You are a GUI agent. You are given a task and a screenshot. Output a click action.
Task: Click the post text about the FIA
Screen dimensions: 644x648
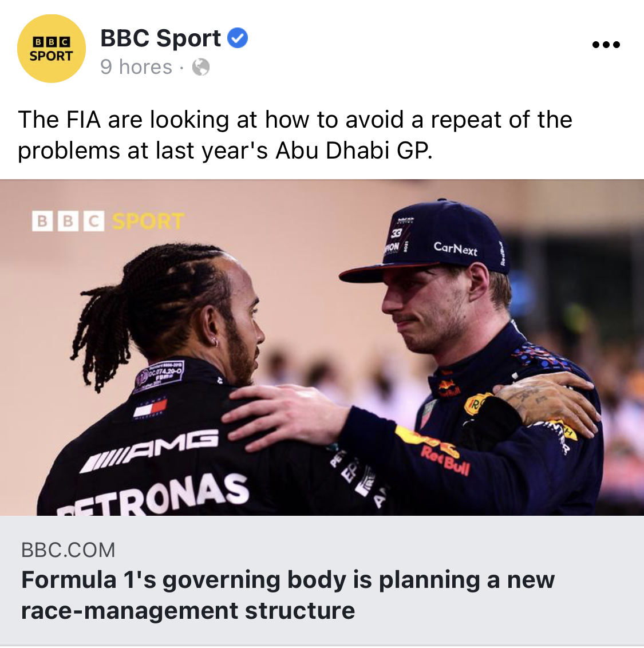pyautogui.click(x=295, y=135)
